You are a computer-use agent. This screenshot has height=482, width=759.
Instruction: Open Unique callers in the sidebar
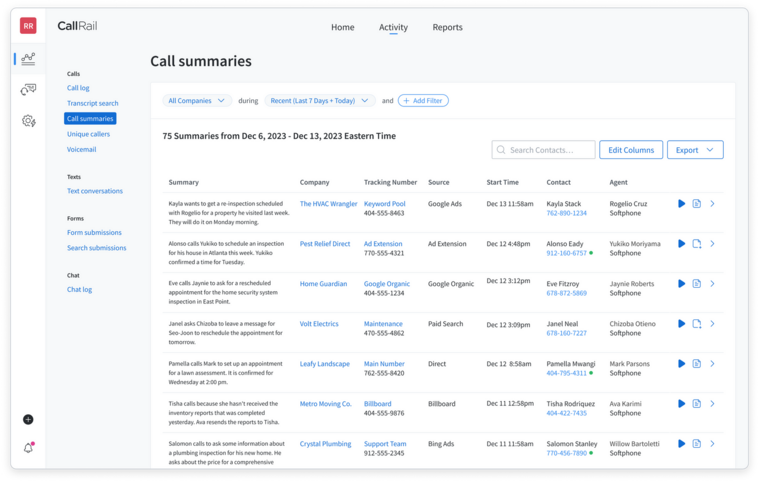[x=89, y=134]
